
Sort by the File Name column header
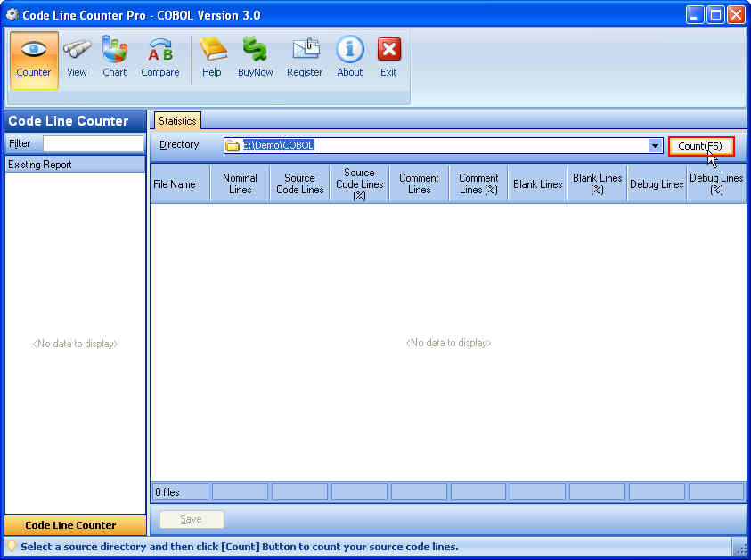click(x=178, y=183)
